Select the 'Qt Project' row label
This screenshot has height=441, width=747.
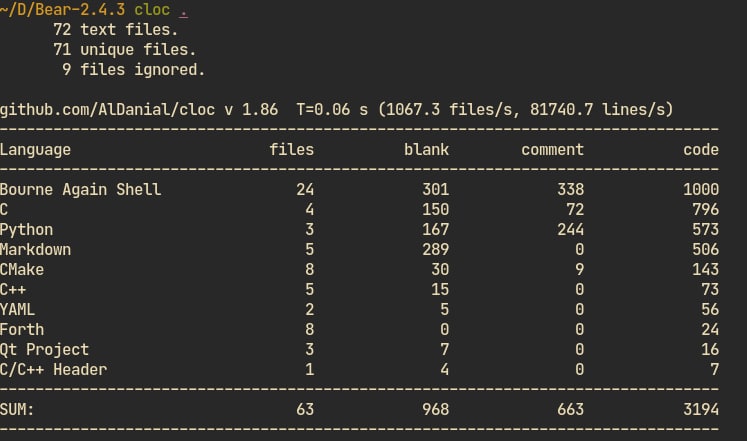point(44,350)
